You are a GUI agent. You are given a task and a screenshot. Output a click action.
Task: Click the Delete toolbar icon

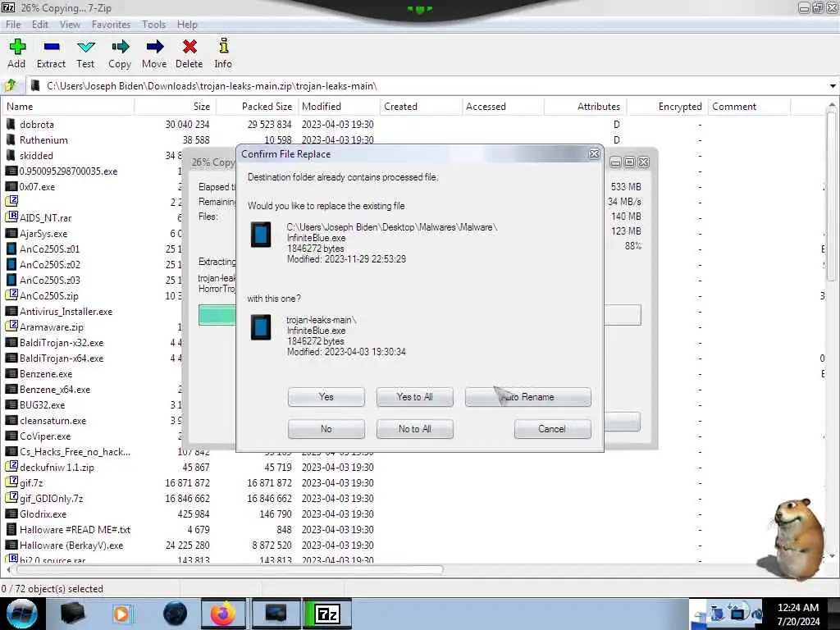coord(189,47)
